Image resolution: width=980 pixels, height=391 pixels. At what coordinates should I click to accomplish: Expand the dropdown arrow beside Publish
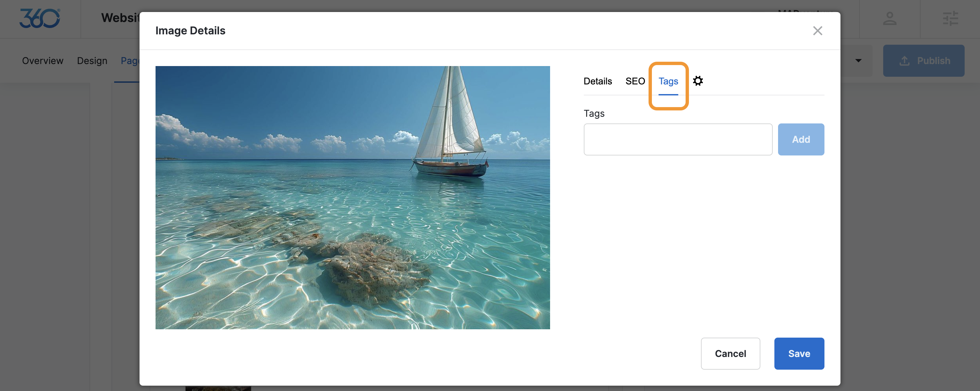pyautogui.click(x=858, y=60)
